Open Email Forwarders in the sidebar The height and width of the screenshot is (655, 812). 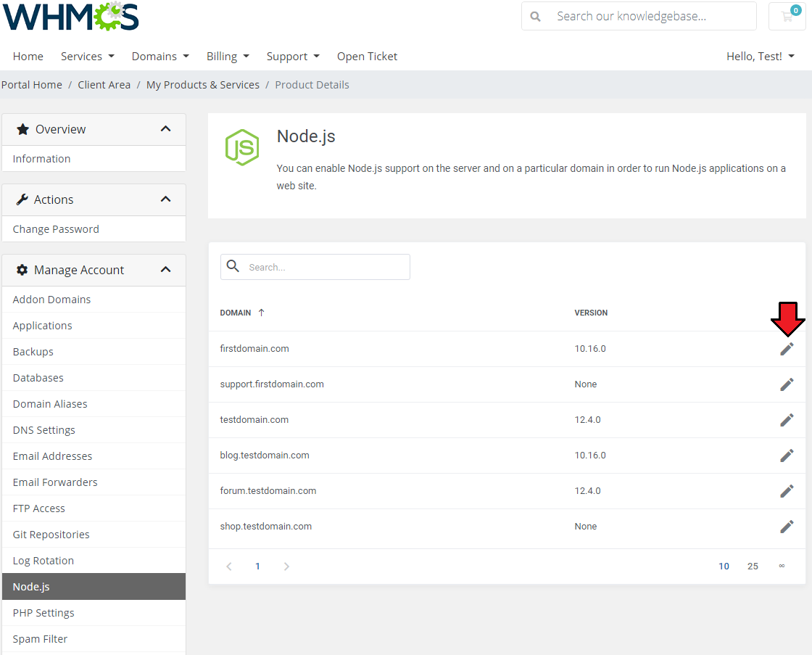[94, 482]
